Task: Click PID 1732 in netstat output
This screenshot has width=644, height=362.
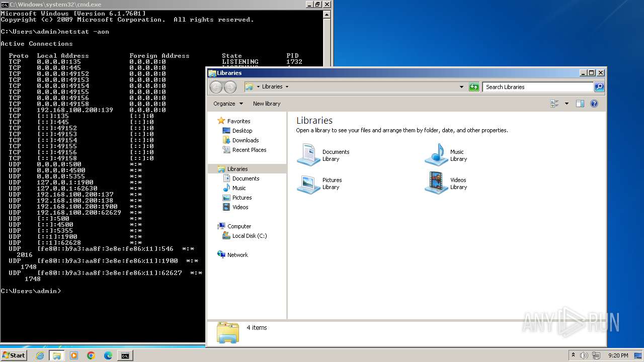Action: pos(294,62)
